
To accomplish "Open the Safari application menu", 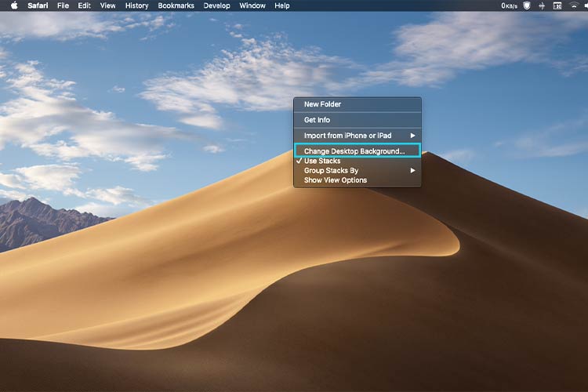I will 38,5.
